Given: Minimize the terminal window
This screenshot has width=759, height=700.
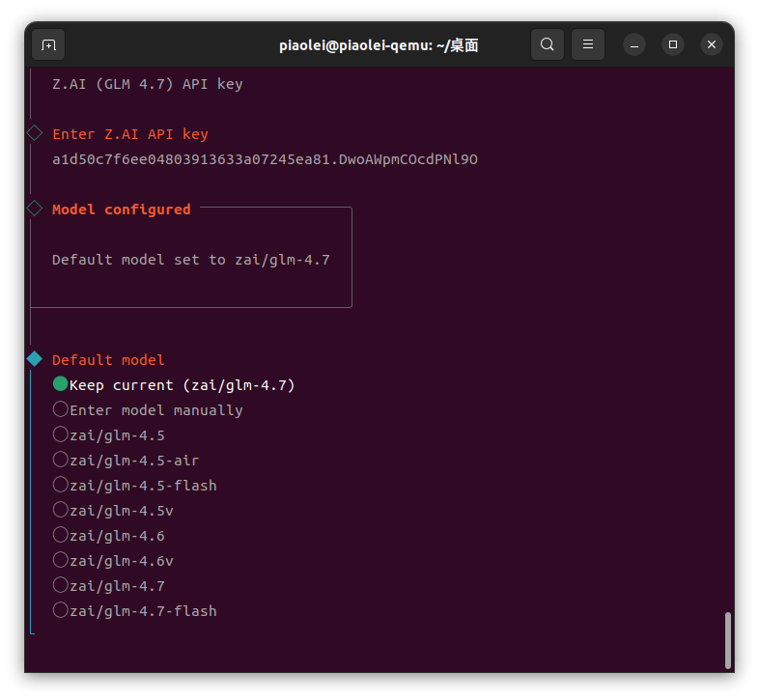Looking at the screenshot, I should click(x=634, y=45).
